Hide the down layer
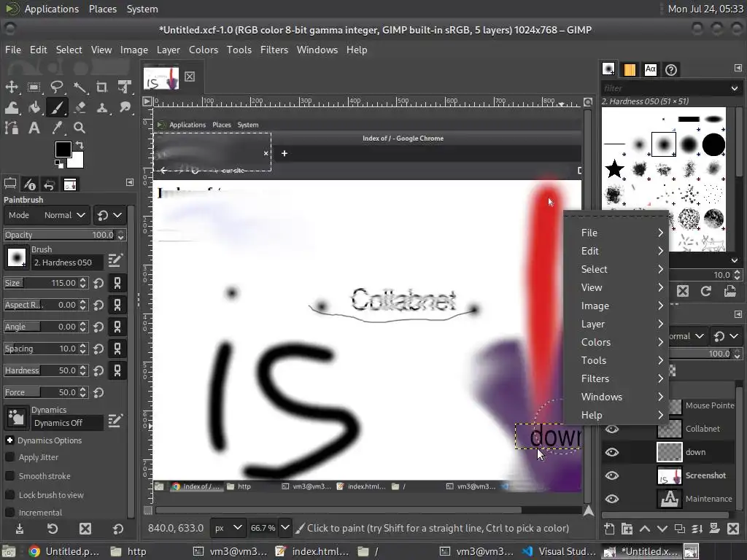The image size is (747, 560). (612, 452)
